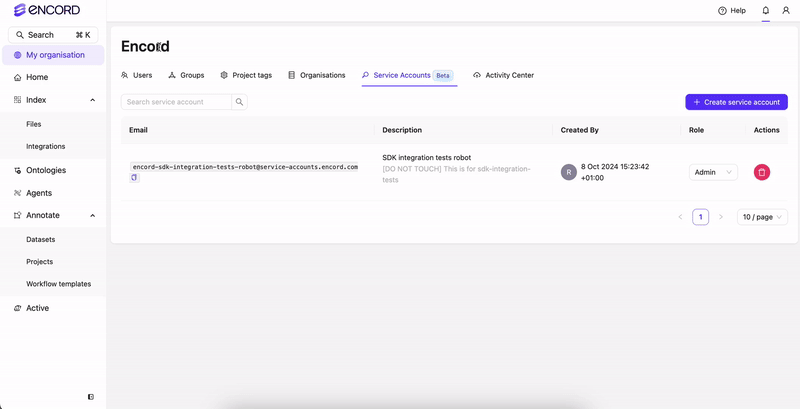
Task: Open Integrations under Index
Action: coord(45,146)
